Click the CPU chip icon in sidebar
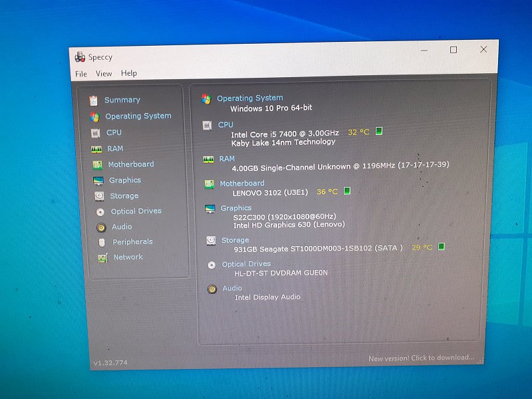 click(95, 134)
